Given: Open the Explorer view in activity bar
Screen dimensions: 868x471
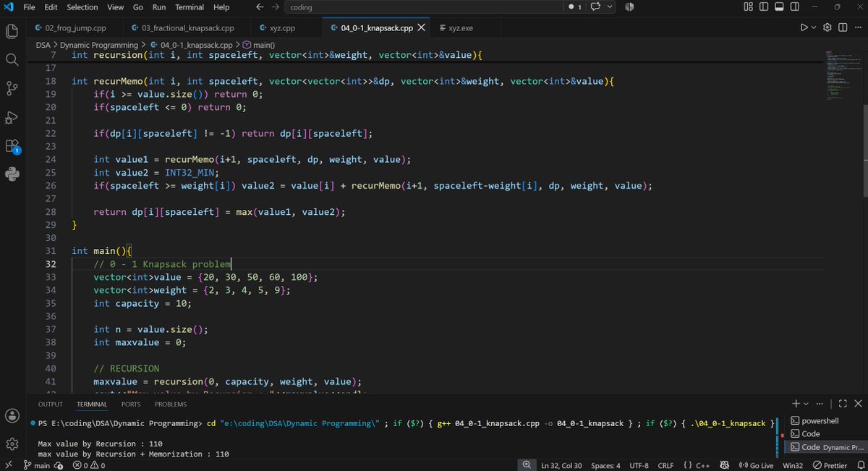Looking at the screenshot, I should [12, 32].
